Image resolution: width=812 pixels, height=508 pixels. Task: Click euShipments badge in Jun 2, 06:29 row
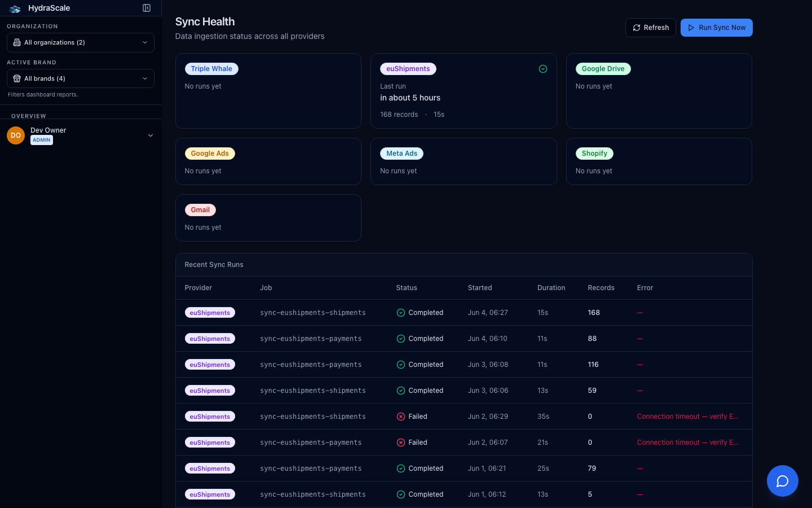(210, 417)
